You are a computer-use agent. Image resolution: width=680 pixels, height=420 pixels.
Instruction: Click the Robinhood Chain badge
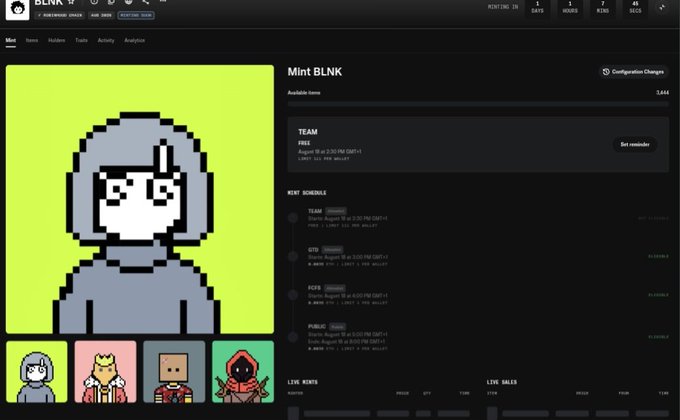tap(60, 15)
